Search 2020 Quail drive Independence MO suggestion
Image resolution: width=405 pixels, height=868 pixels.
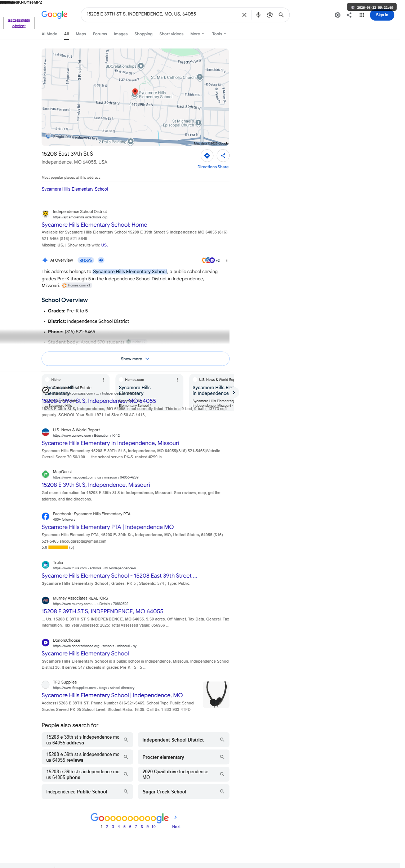tap(183, 774)
